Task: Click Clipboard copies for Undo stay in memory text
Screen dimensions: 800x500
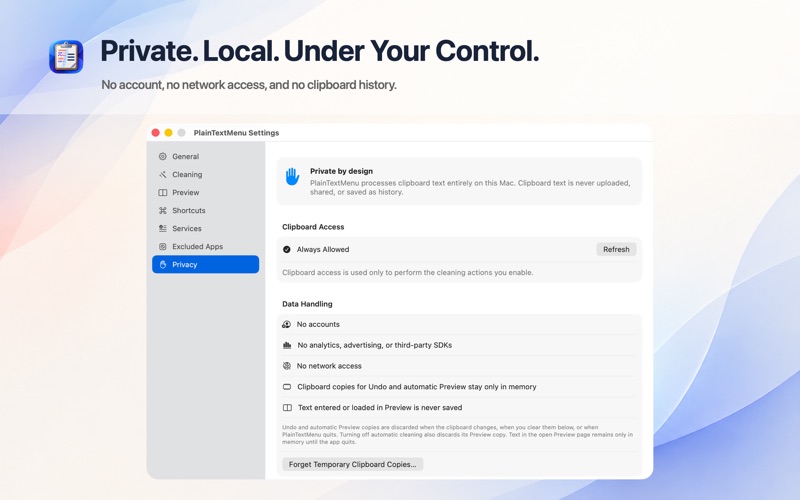Action: coord(417,387)
